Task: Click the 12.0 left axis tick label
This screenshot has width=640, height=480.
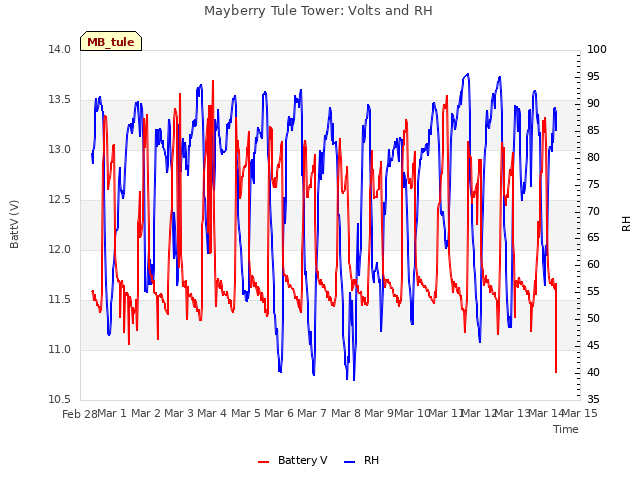Action: pos(59,249)
